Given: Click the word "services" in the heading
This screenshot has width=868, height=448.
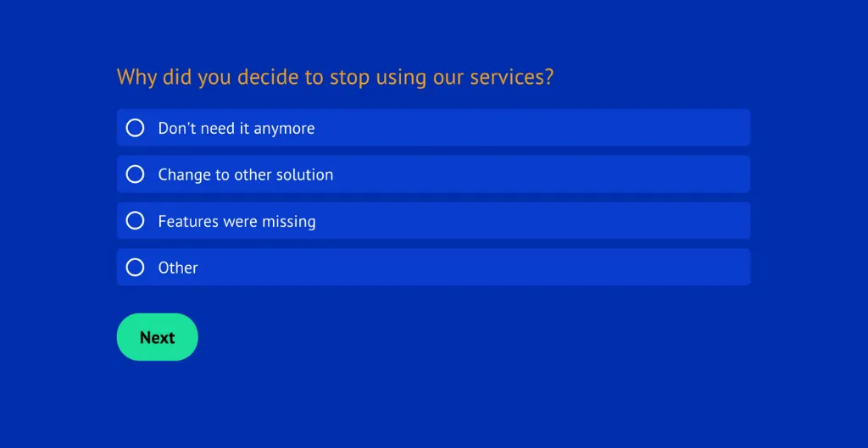Looking at the screenshot, I should [506, 77].
